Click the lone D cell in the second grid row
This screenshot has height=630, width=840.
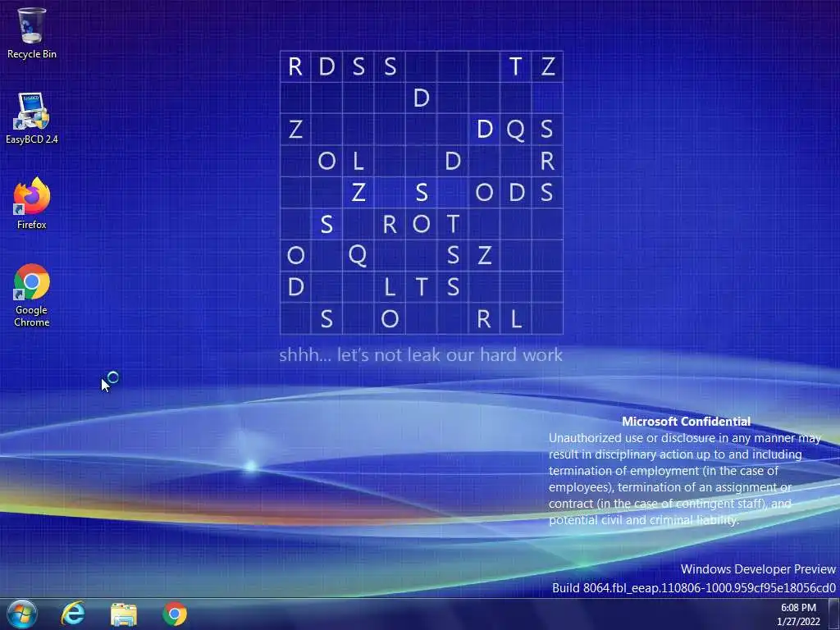pos(421,98)
